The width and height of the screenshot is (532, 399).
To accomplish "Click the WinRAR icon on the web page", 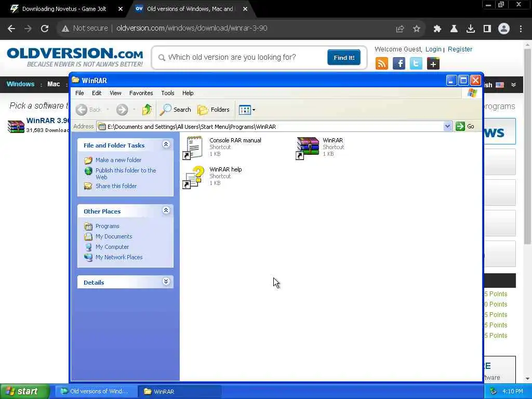I will (x=16, y=126).
